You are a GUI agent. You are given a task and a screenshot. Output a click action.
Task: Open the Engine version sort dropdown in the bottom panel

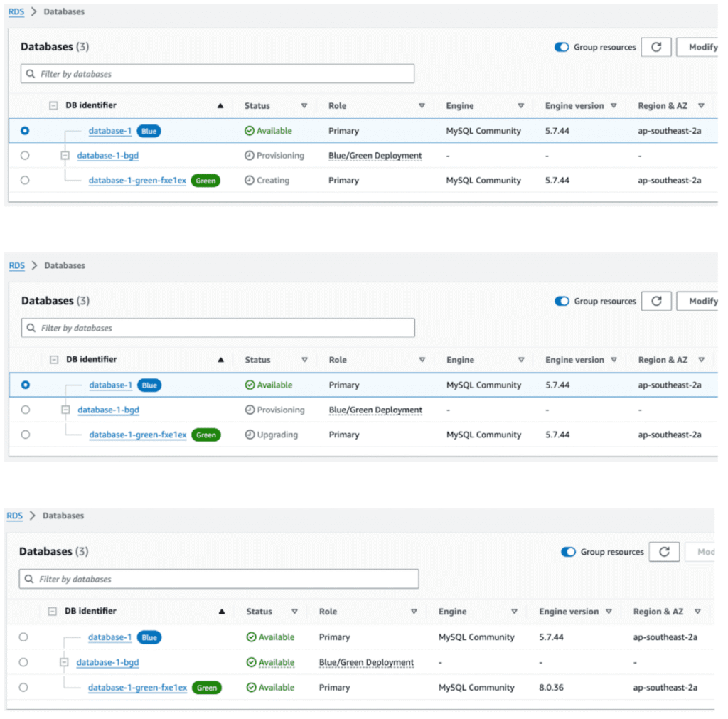[607, 612]
